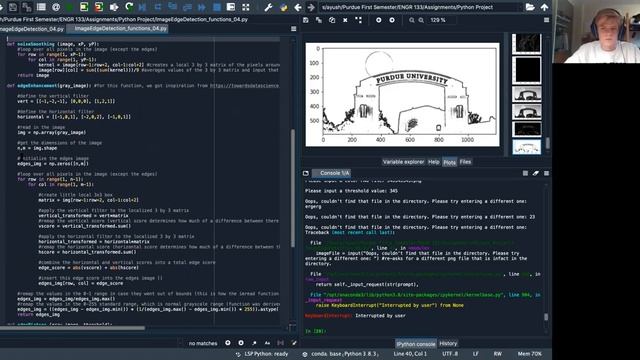The image size is (640, 360).
Task: Switch to the IPython console tab
Action: pyautogui.click(x=416, y=344)
